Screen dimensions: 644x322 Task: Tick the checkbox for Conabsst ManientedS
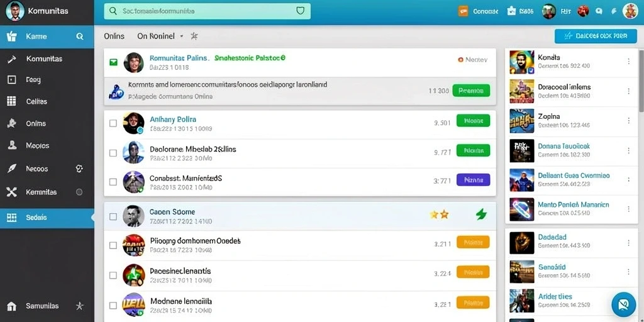pyautogui.click(x=113, y=182)
